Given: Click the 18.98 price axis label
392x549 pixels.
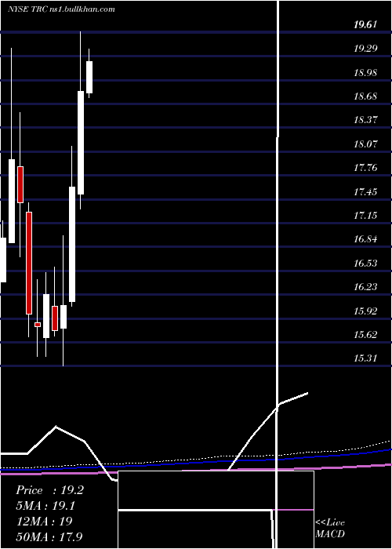Looking at the screenshot, I should (x=365, y=72).
